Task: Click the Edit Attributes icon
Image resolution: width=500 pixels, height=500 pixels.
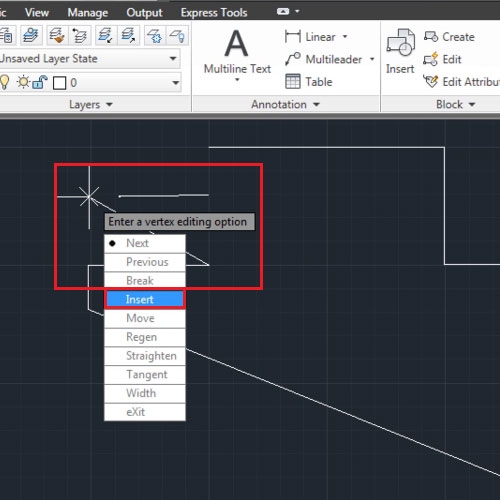Action: [x=431, y=81]
